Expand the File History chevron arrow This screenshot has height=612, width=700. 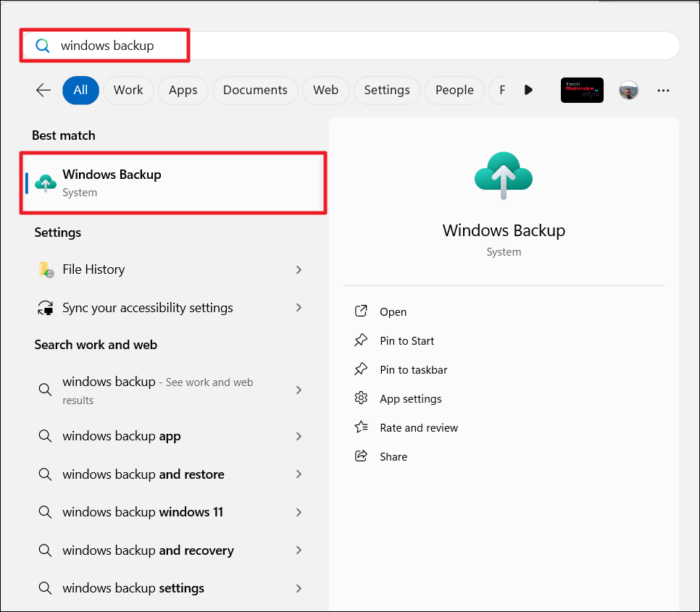[299, 269]
